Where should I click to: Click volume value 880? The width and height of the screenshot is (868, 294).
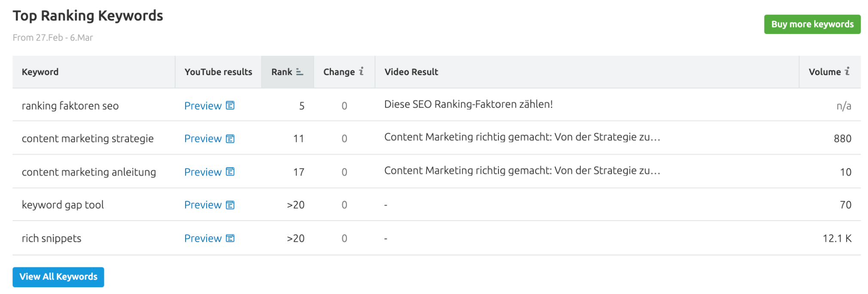[843, 139]
